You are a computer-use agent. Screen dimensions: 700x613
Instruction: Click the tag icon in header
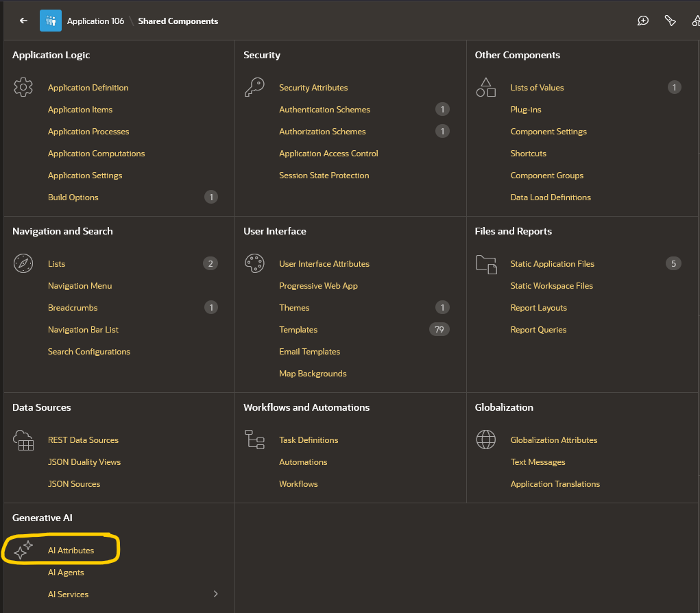(x=670, y=21)
